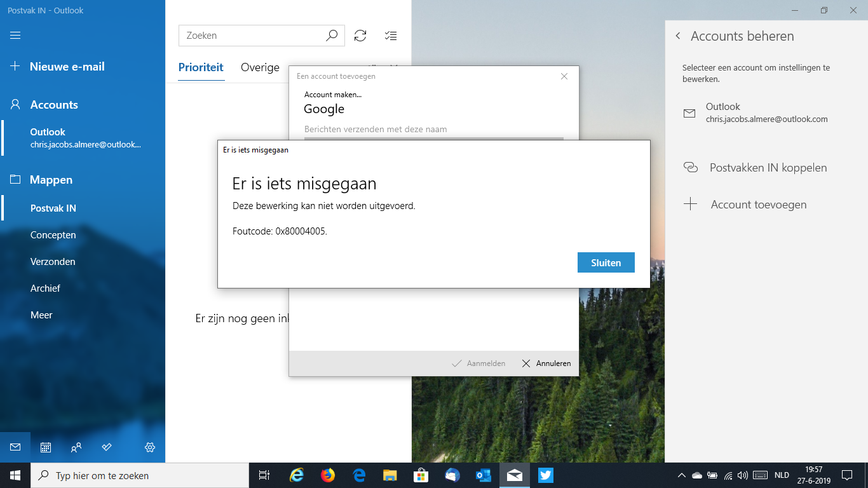The width and height of the screenshot is (868, 488).
Task: Click the search magnifier icon
Action: click(x=332, y=36)
